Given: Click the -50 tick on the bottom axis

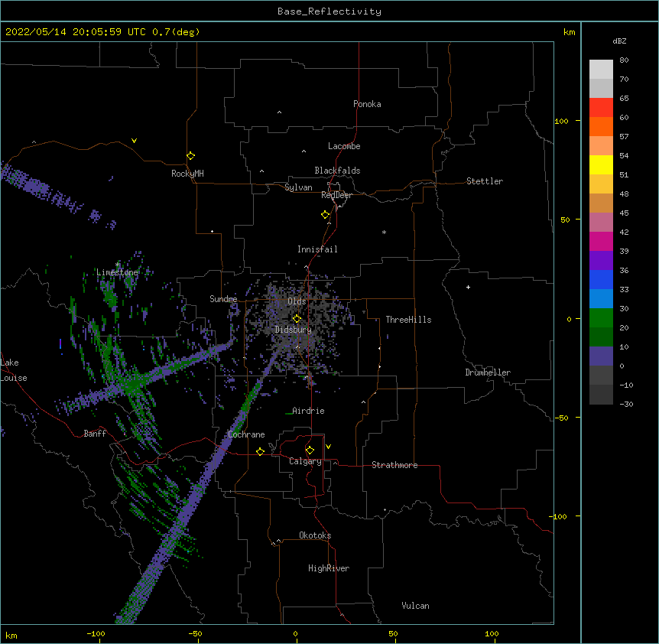Looking at the screenshot, I should point(195,633).
